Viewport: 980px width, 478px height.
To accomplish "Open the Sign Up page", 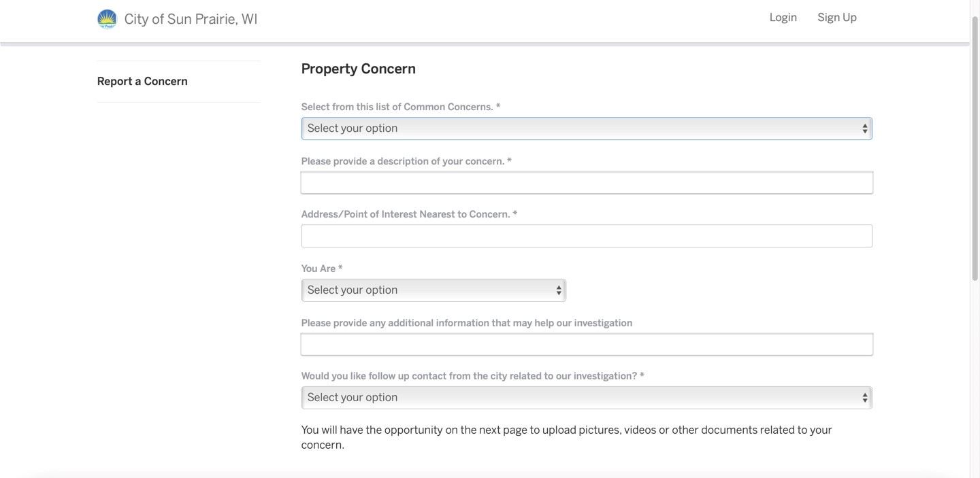I will [837, 18].
